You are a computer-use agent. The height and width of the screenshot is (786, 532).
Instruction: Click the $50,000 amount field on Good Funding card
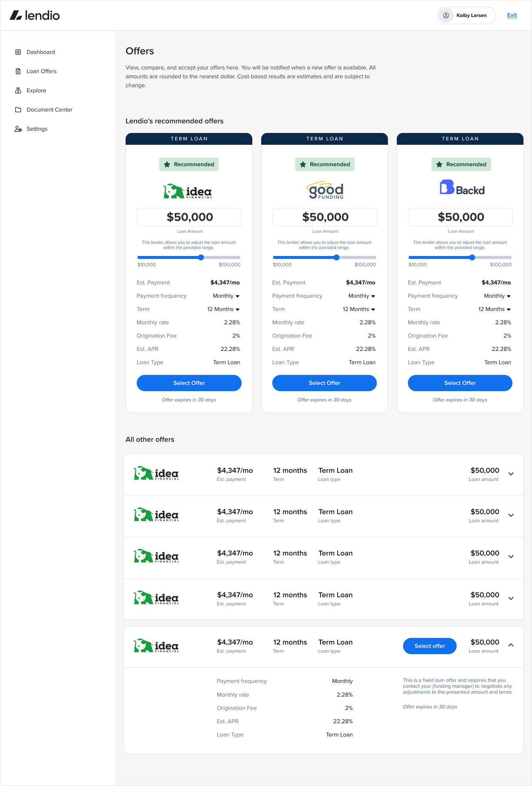click(x=325, y=217)
